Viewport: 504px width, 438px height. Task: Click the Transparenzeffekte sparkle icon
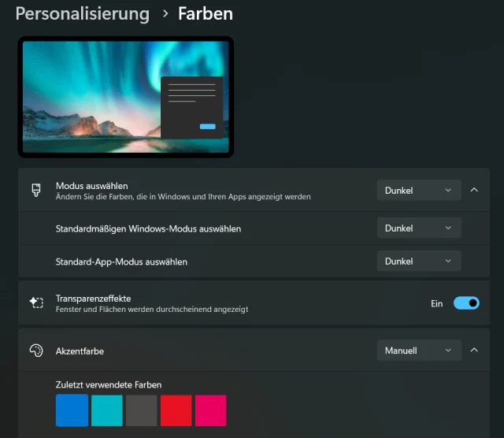[36, 303]
